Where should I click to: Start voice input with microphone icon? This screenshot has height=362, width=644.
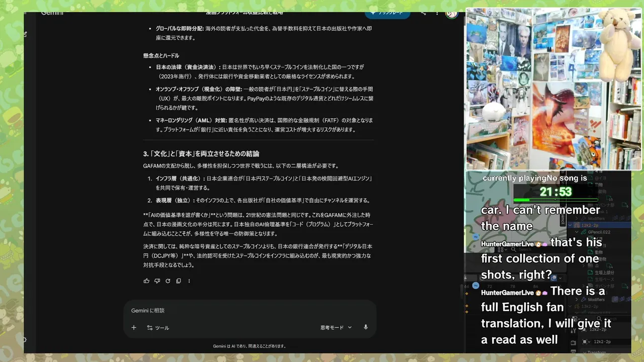(366, 327)
